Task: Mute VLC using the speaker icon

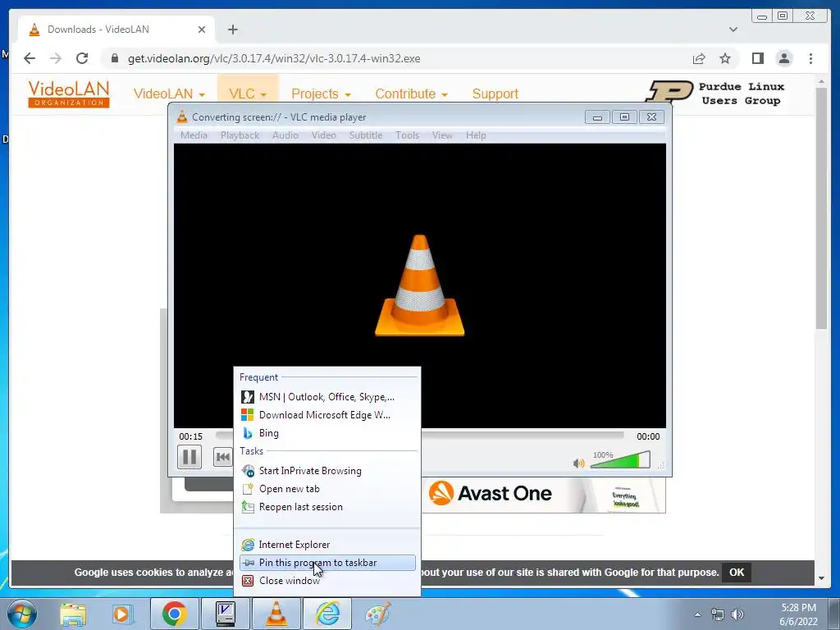Action: click(578, 463)
